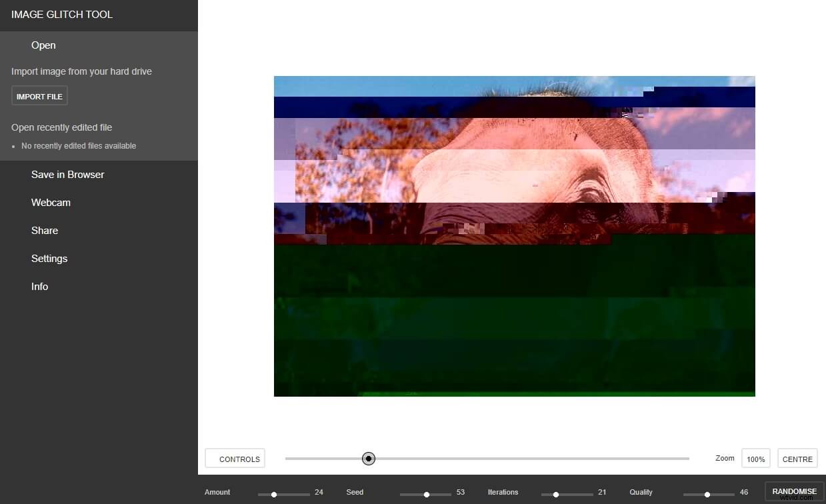Click the IMAGE GLITCH TOOL header
The width and height of the screenshot is (826, 504).
(x=61, y=14)
